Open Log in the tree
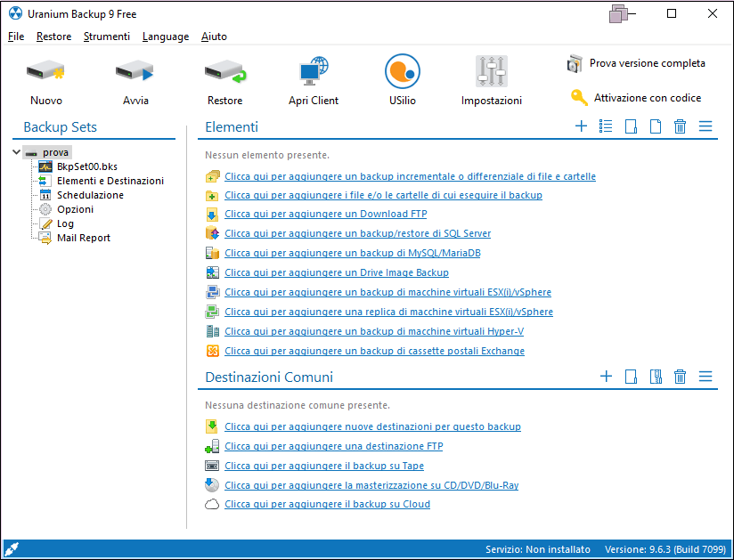 pos(66,223)
